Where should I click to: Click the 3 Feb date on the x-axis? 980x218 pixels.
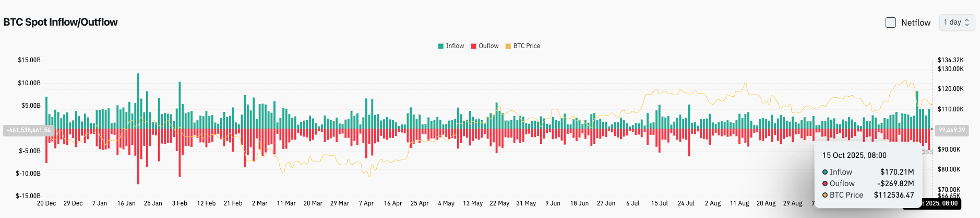[x=180, y=203]
